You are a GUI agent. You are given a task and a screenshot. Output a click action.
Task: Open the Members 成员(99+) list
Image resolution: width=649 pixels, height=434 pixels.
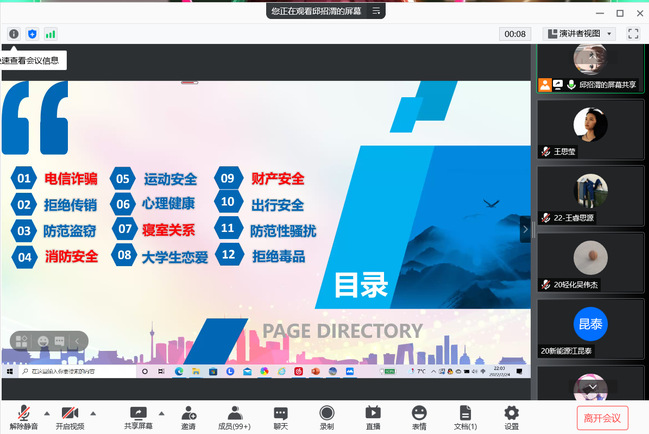coord(234,416)
